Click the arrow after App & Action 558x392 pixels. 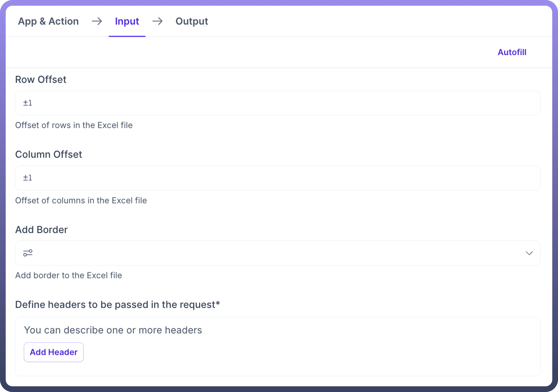97,21
